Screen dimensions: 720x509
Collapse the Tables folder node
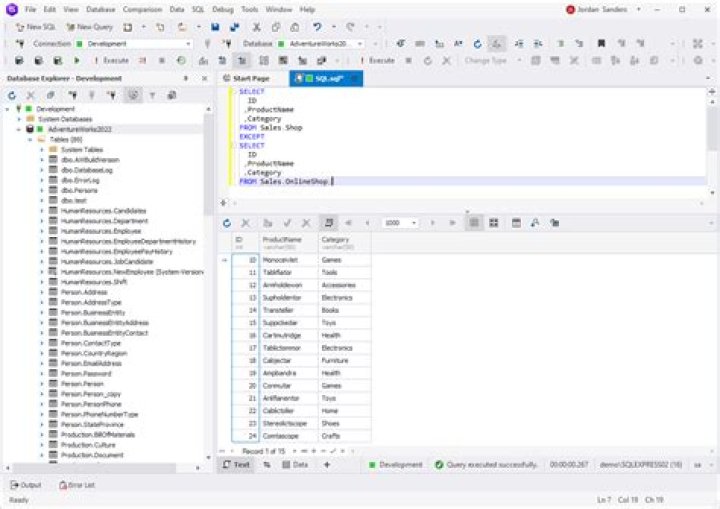point(30,139)
